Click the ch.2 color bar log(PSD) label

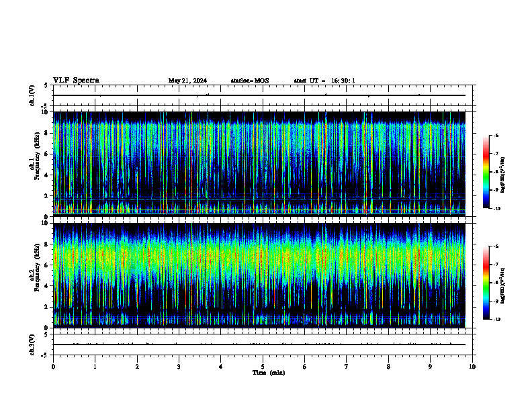[x=503, y=286]
